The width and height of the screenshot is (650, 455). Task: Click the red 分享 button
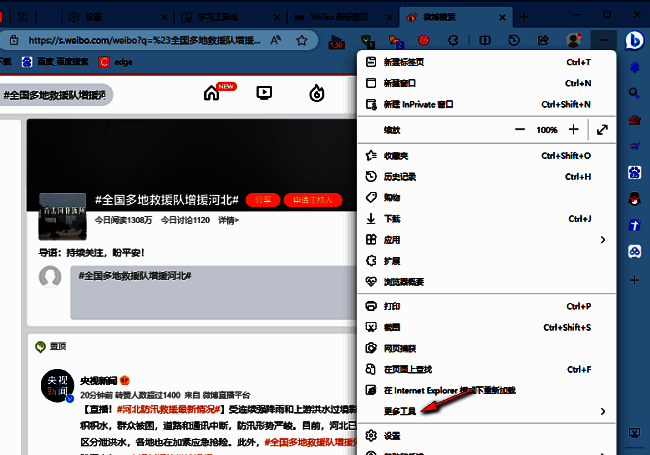[x=262, y=200]
